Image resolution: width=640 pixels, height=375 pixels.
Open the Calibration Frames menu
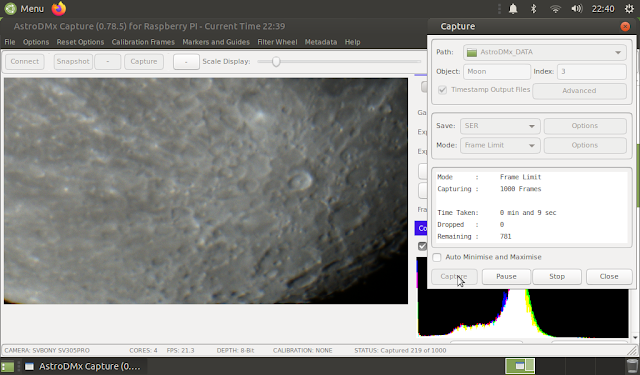click(143, 42)
